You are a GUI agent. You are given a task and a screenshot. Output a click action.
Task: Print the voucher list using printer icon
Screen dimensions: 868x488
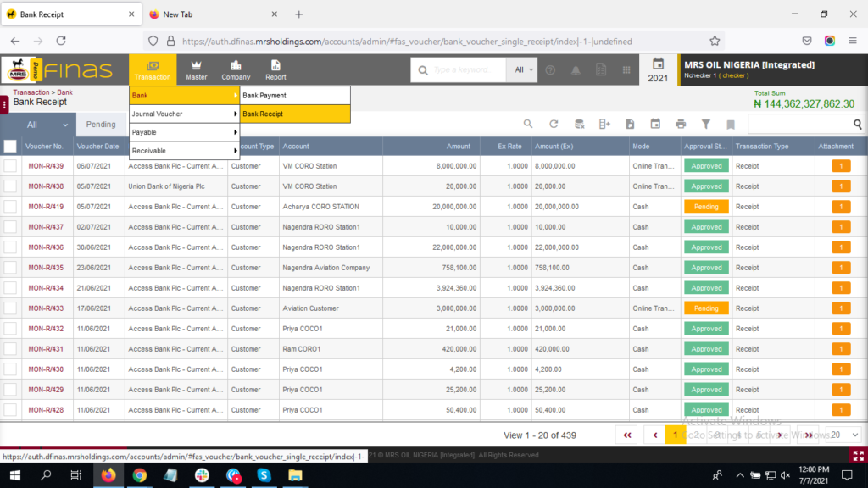click(x=681, y=124)
